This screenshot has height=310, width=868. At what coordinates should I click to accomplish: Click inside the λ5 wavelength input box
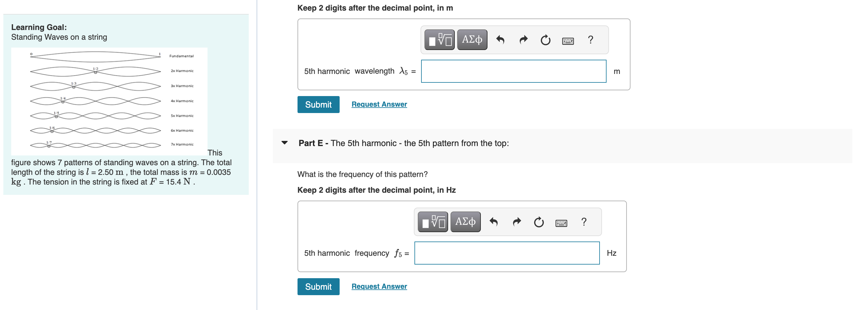click(x=513, y=71)
